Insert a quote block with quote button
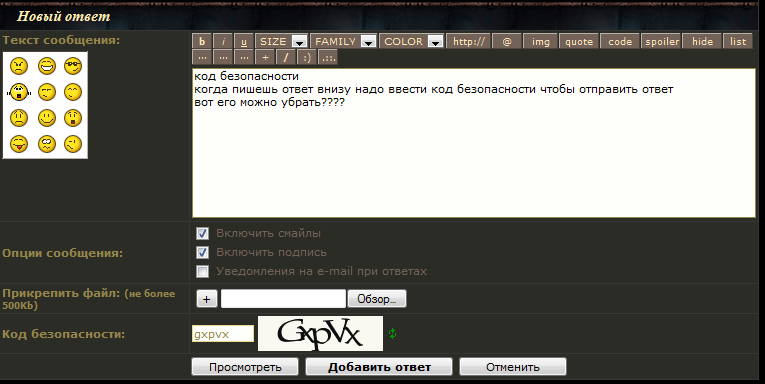This screenshot has width=765, height=384. [x=579, y=41]
